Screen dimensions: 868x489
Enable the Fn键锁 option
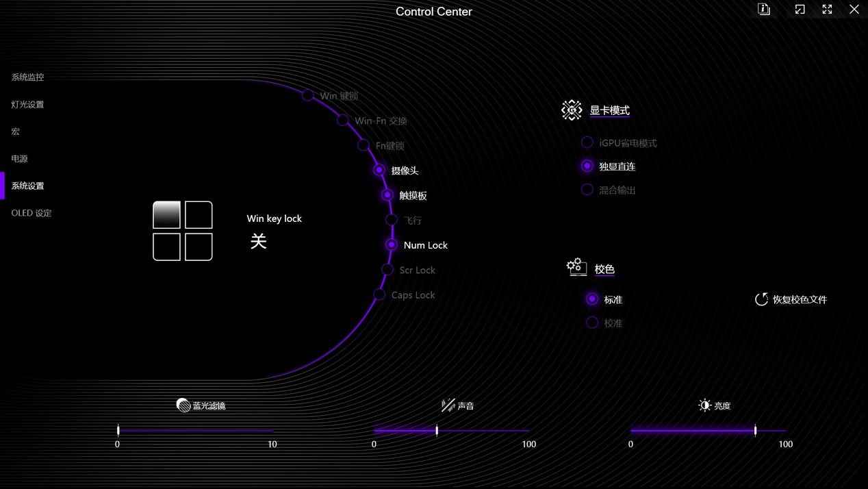click(x=363, y=145)
